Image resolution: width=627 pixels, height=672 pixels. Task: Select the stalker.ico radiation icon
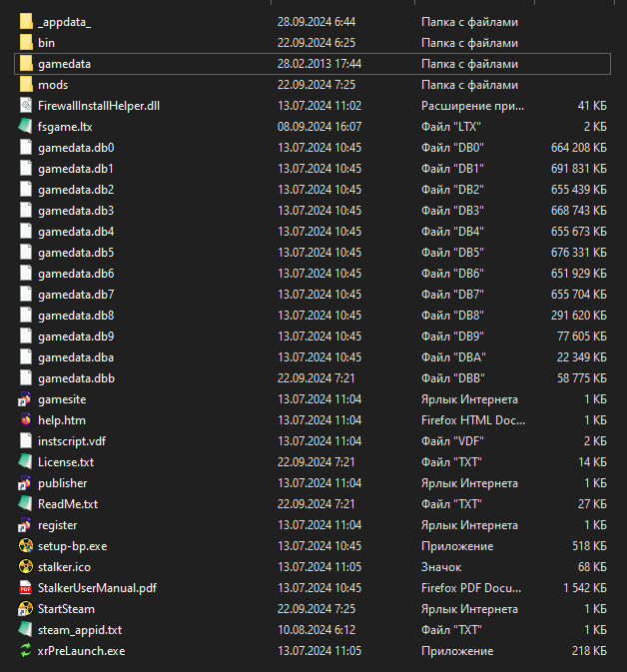click(x=26, y=567)
